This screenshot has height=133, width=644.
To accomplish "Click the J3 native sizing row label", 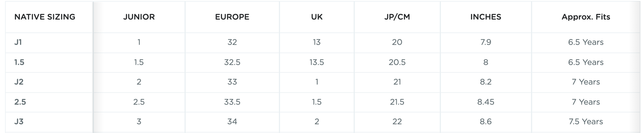I will (19, 122).
